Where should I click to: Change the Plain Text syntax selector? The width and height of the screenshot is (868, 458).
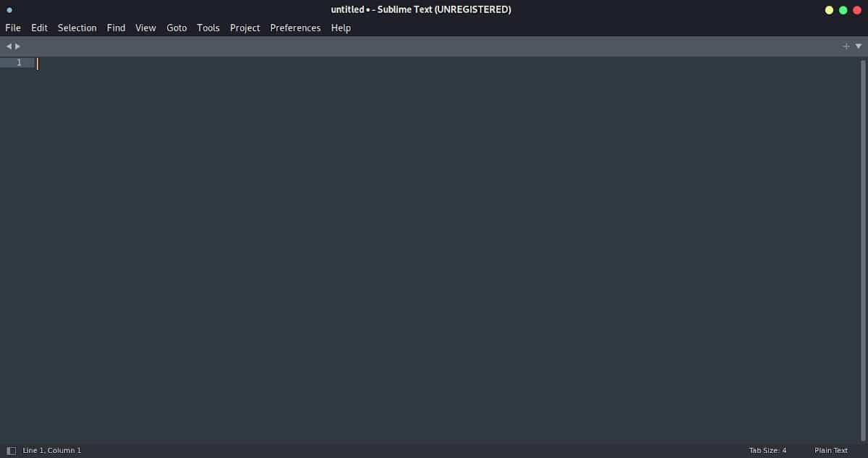831,451
